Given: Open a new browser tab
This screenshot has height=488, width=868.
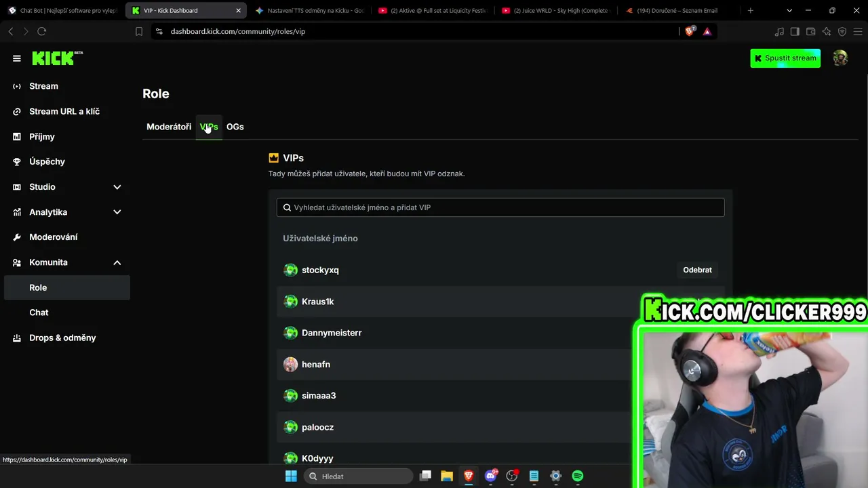Looking at the screenshot, I should click(x=750, y=11).
